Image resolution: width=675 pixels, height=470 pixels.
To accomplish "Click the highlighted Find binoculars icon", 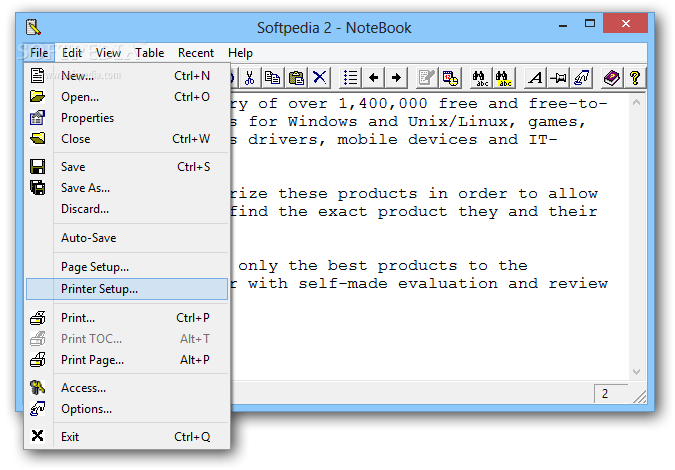I will click(504, 78).
